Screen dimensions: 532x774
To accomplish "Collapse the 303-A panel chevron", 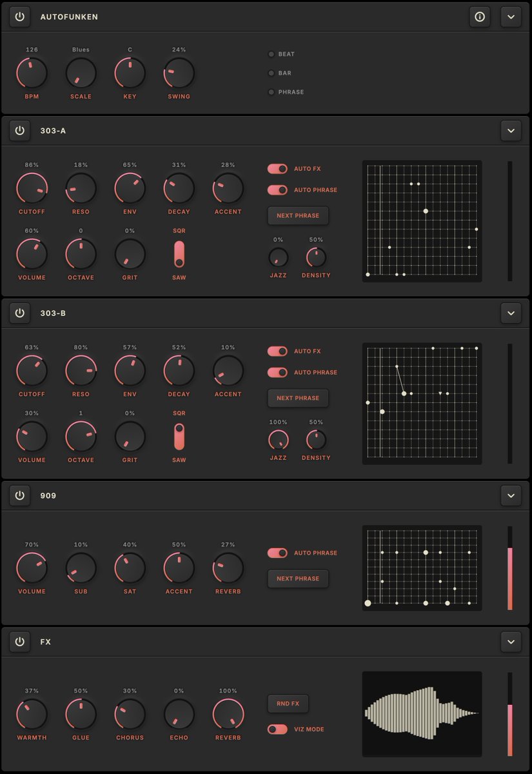I will (x=511, y=130).
